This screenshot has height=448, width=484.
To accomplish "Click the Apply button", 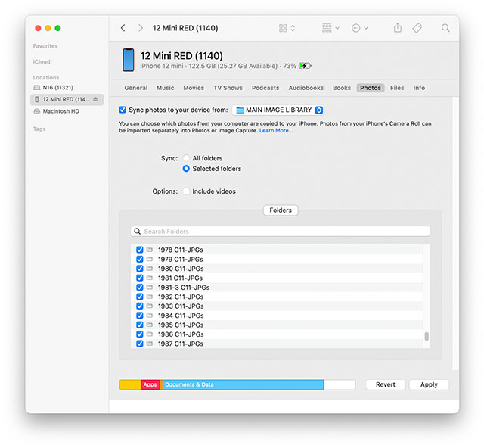I will pyautogui.click(x=429, y=384).
